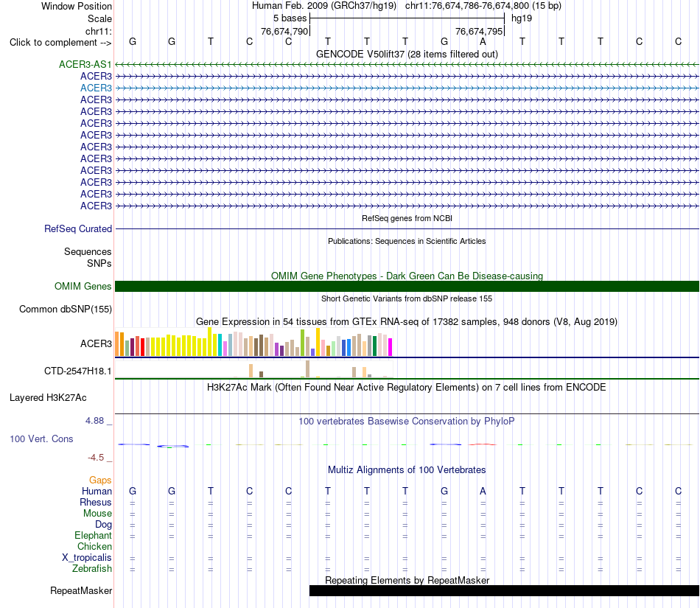Click the Gaps label in Multiz track
The width and height of the screenshot is (700, 608).
click(x=100, y=480)
